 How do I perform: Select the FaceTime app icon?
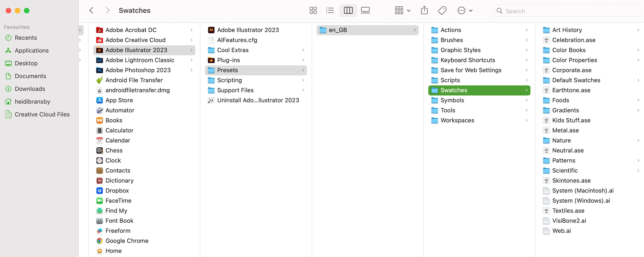pos(100,201)
